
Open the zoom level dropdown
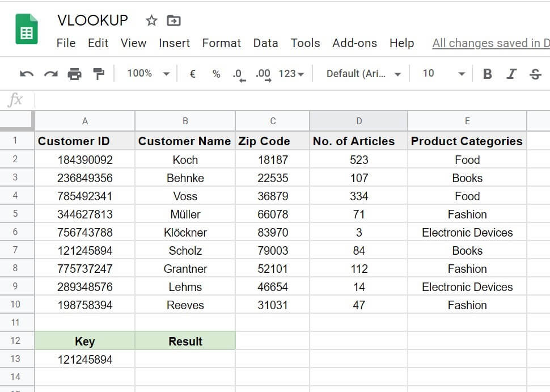pyautogui.click(x=147, y=73)
